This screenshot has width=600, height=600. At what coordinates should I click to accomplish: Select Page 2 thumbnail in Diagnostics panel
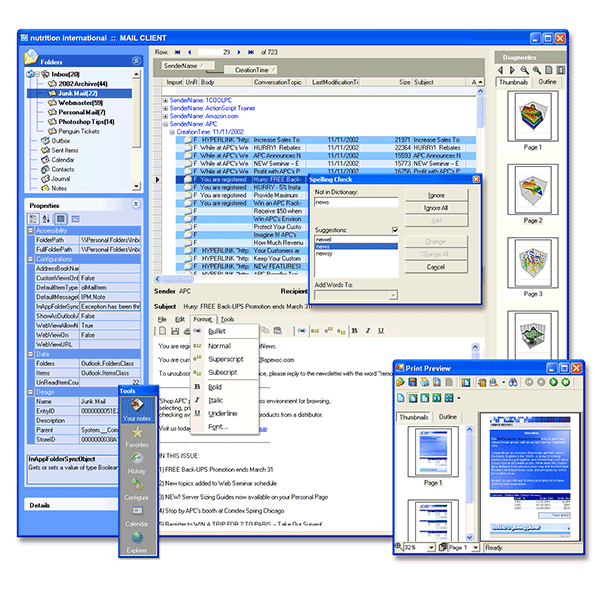pyautogui.click(x=533, y=190)
